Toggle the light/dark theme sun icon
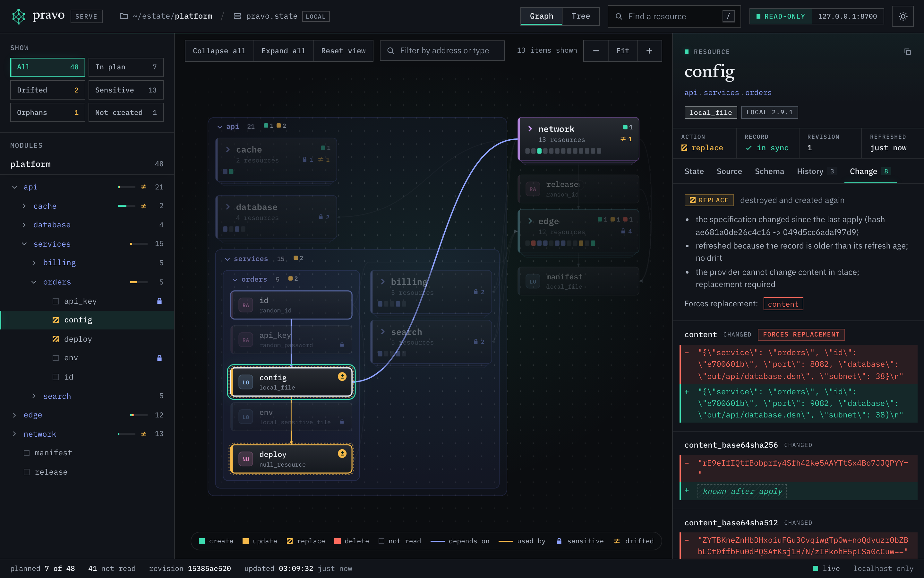Viewport: 924px width, 578px height. pyautogui.click(x=903, y=16)
